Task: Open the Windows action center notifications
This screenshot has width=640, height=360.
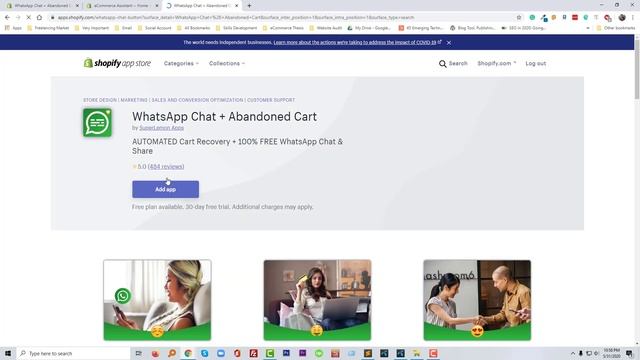Action: point(629,353)
